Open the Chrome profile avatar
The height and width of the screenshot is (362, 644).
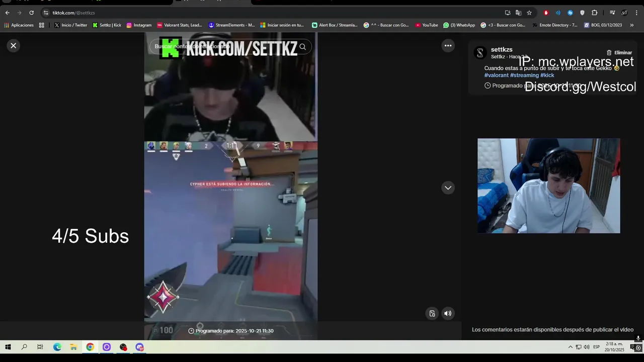(x=624, y=13)
